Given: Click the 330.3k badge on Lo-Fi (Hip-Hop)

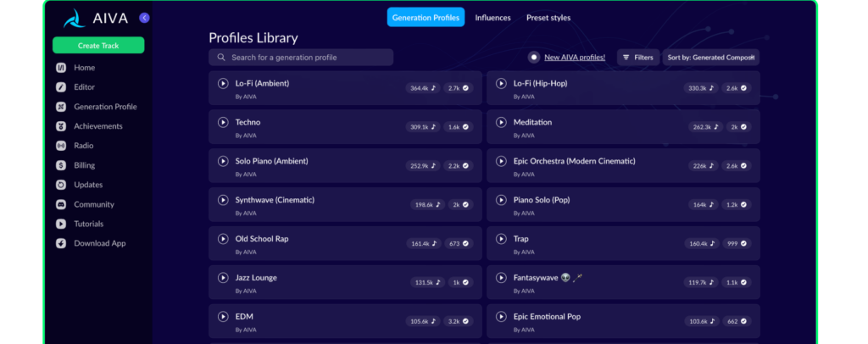Looking at the screenshot, I should [x=701, y=88].
